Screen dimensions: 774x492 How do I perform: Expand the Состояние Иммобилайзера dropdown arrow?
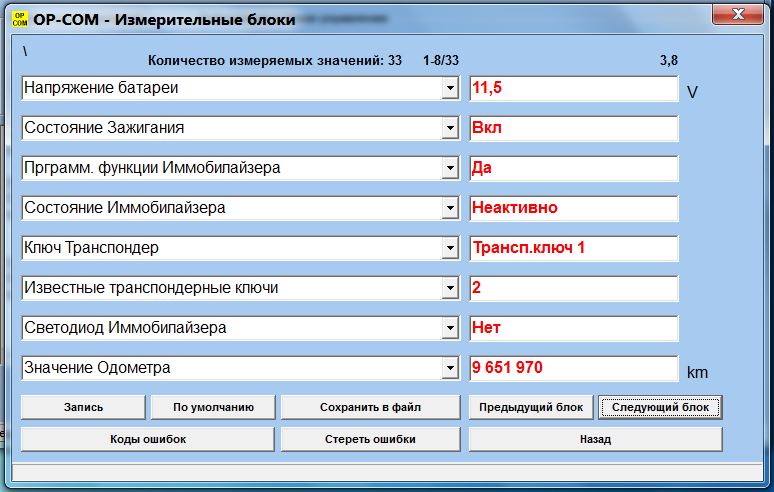(x=450, y=208)
